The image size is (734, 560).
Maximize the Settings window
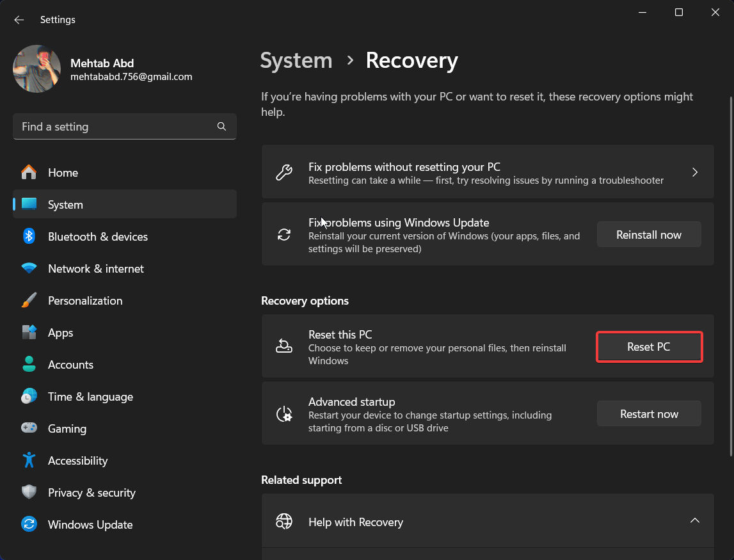coord(679,13)
